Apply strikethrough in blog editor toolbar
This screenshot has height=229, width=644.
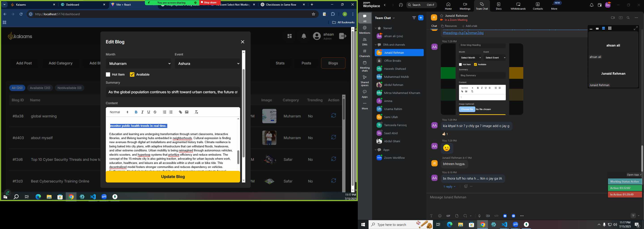(155, 112)
